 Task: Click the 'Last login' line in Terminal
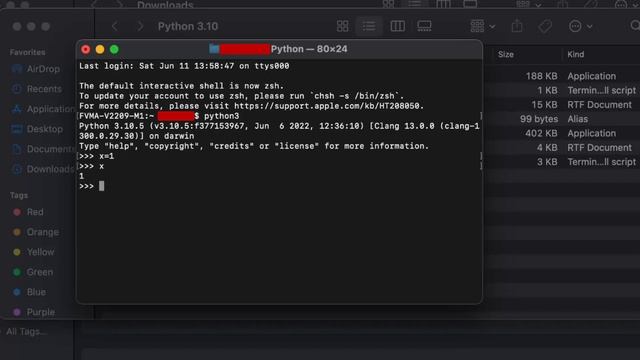pos(184,66)
